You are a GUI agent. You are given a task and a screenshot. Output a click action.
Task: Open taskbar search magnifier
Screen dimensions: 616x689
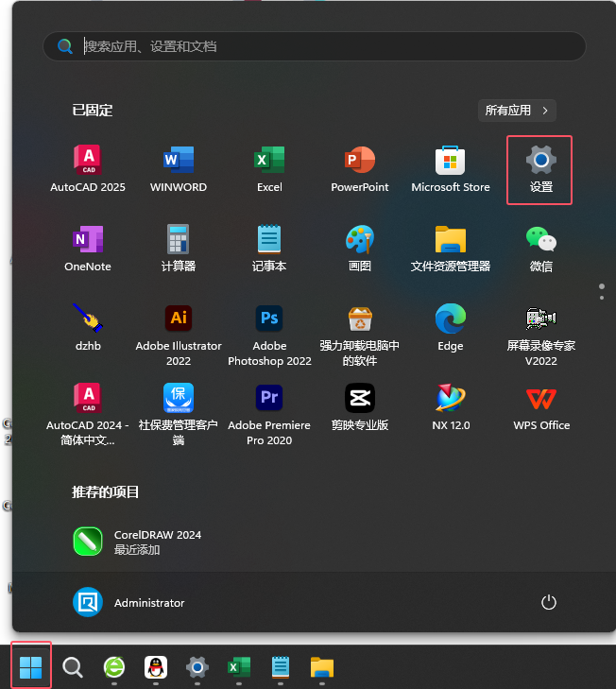coord(73,667)
